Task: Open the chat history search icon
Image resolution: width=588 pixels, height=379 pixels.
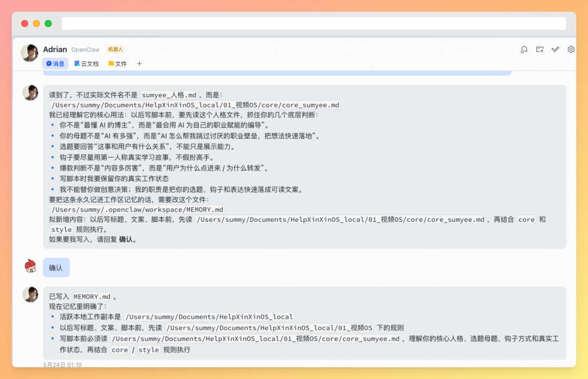Action: [524, 49]
